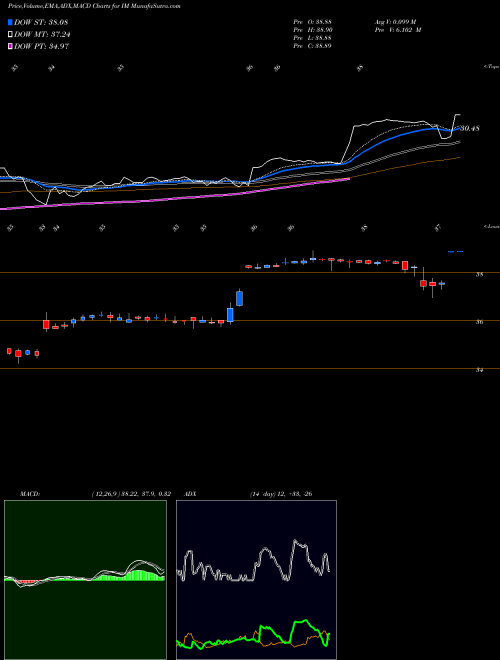Click the 34 price axis label
This screenshot has width=500, height=660.
pos(479,370)
